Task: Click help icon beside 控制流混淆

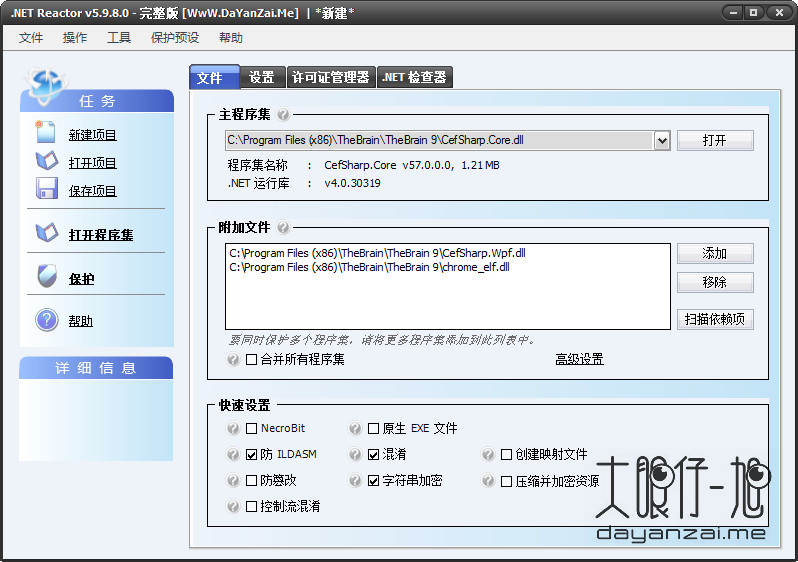Action: pos(233,506)
